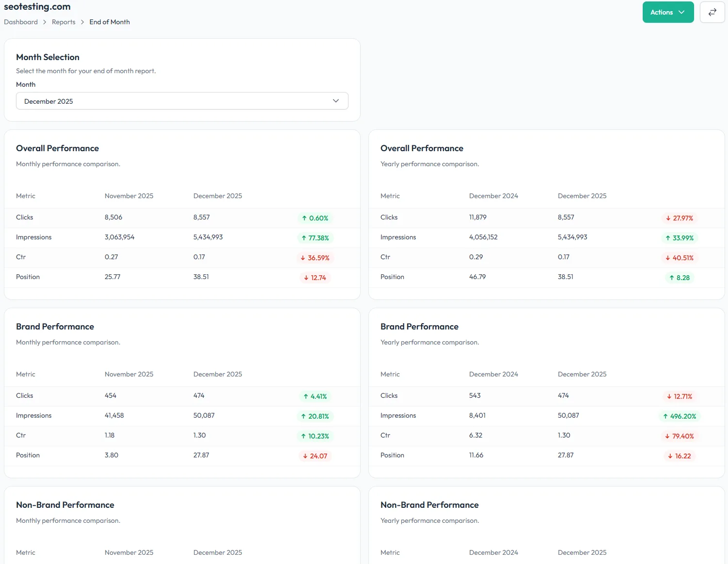Expand the Actions dropdown menu
This screenshot has height=564, width=728.
coord(668,12)
